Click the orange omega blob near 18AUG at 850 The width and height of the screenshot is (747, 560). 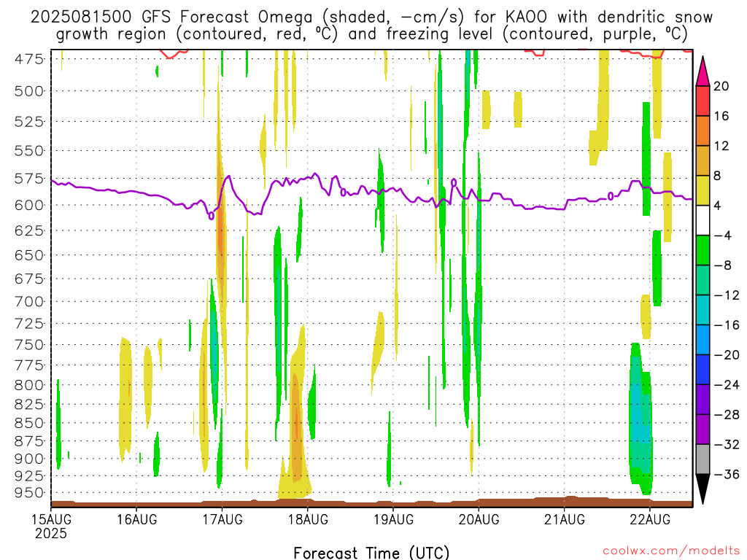296,424
